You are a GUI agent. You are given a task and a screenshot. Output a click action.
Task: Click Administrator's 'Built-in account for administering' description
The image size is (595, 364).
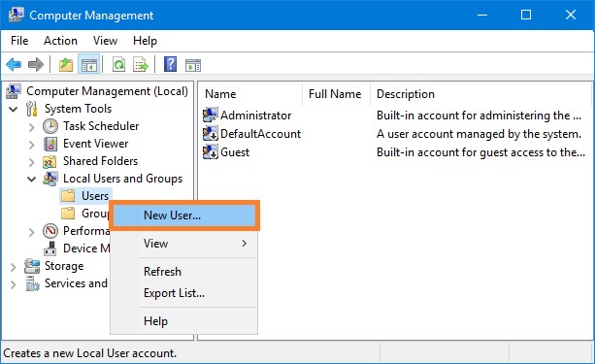pos(479,116)
